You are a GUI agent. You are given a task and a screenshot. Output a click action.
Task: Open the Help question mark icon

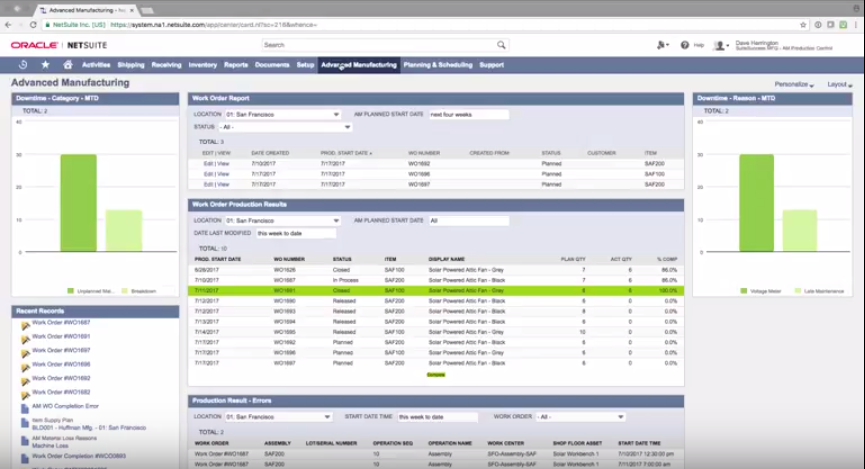click(x=685, y=45)
